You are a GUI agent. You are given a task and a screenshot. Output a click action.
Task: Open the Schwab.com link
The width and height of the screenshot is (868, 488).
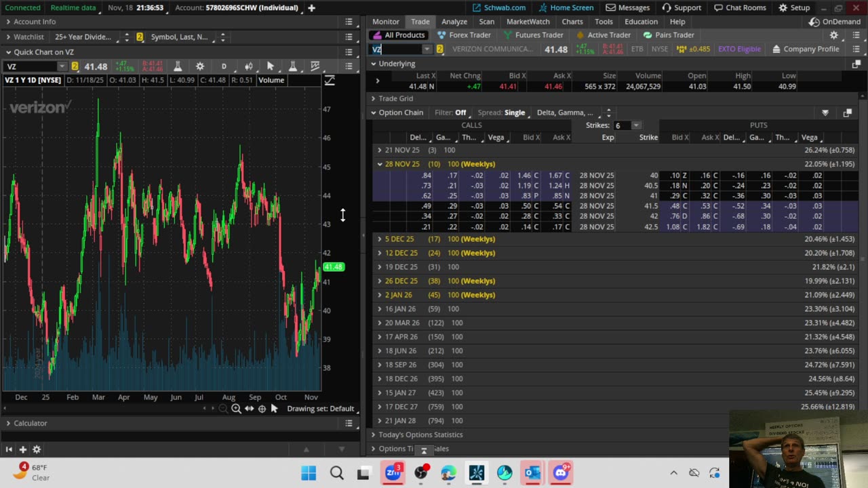click(499, 7)
